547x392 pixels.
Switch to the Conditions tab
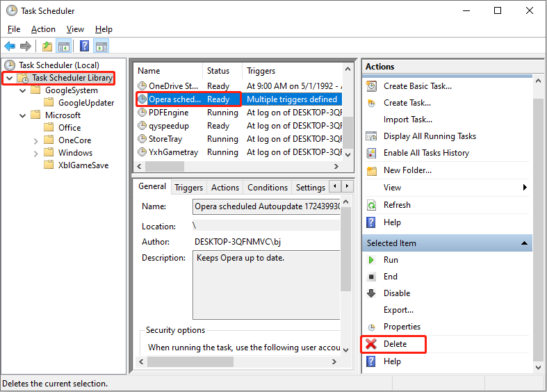point(268,188)
